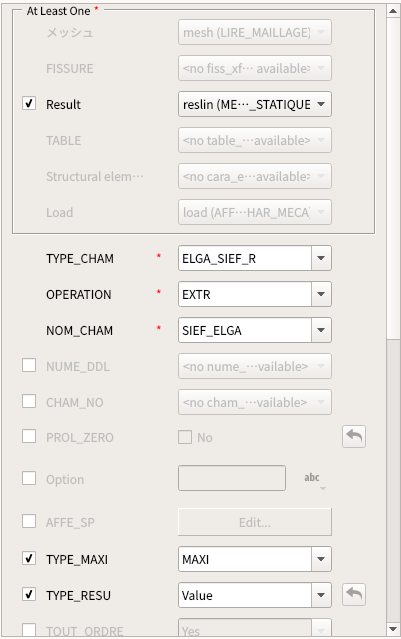Screen dimensions: 401x639
Task: Click the Edit... button for AFFE_SP
Action: [x=255, y=522]
